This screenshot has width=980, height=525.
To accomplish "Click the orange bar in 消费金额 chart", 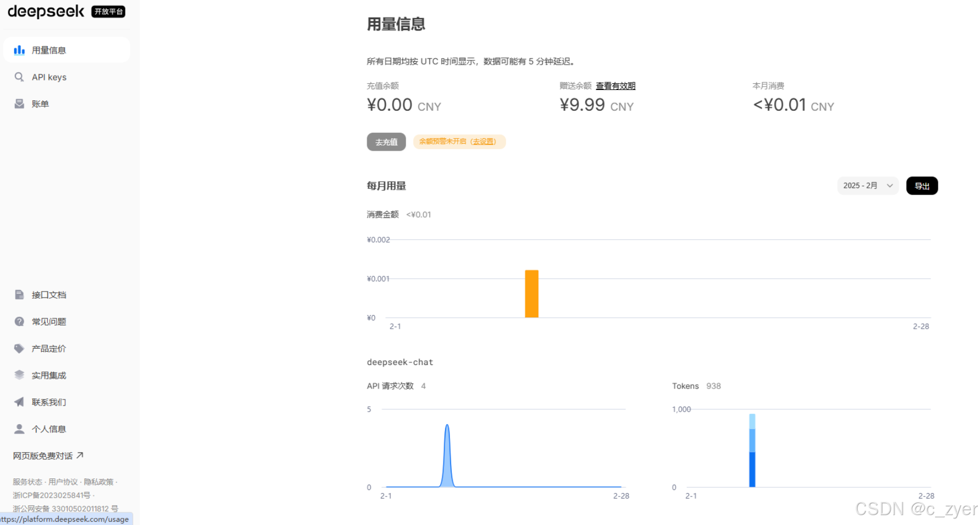I will point(532,294).
